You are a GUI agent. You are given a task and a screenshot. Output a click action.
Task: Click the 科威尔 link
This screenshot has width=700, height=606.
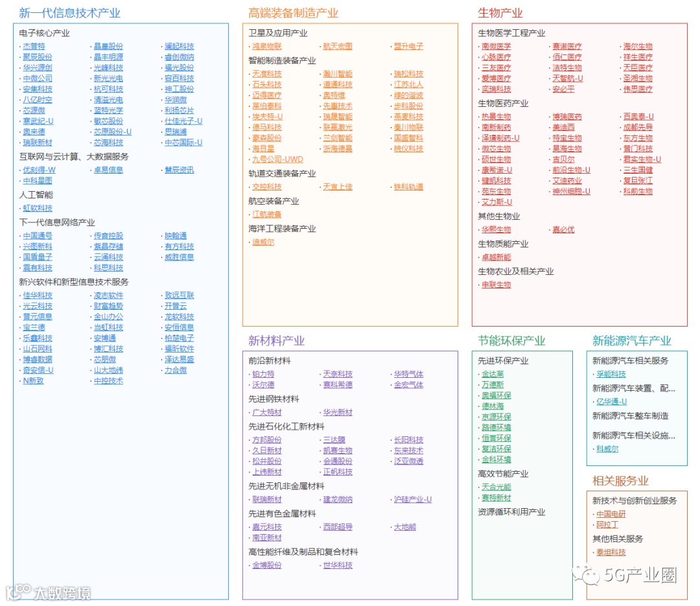click(x=607, y=449)
